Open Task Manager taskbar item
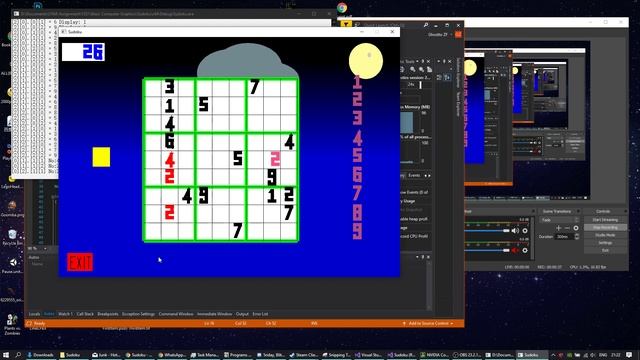640x360 pixels. pyautogui.click(x=204, y=355)
